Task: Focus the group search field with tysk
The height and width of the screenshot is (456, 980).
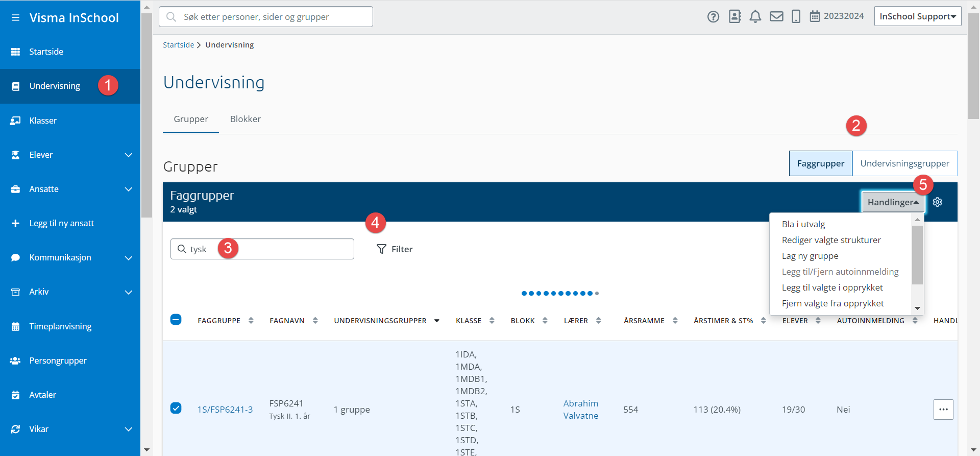Action: (262, 249)
